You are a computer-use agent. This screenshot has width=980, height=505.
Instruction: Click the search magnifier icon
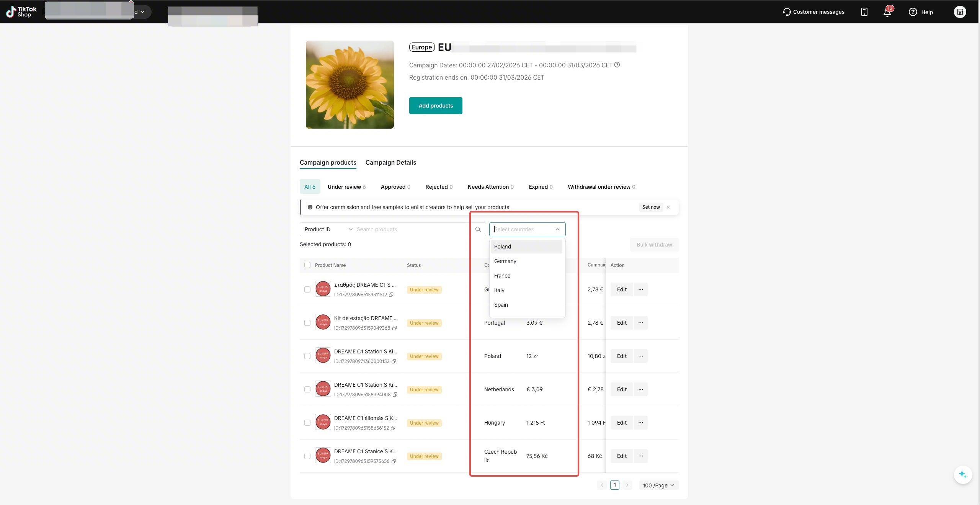pos(478,229)
